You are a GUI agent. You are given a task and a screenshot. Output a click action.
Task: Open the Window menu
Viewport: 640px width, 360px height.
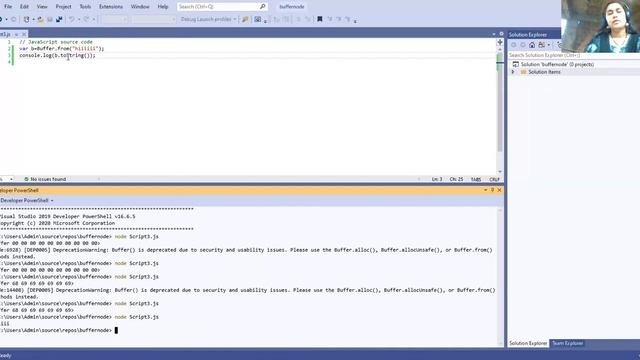tap(140, 7)
